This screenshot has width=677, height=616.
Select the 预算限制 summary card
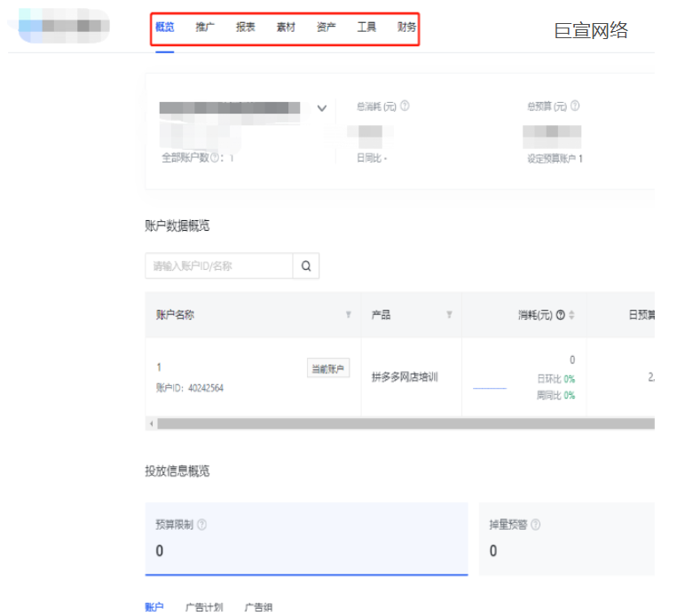[306, 539]
